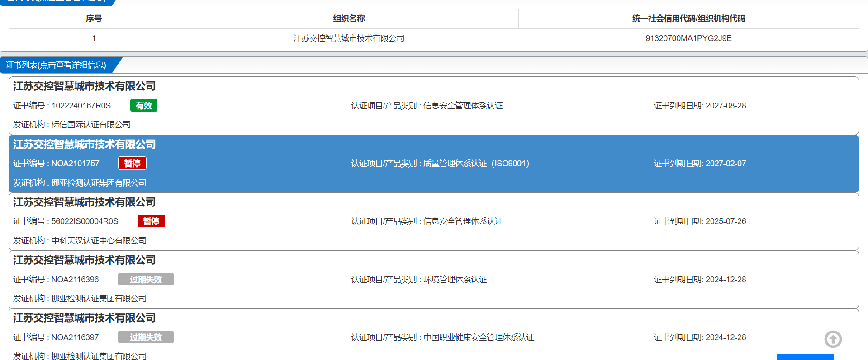Click the green 有效 status badge
Viewport: 868px width, 360px height.
(144, 106)
